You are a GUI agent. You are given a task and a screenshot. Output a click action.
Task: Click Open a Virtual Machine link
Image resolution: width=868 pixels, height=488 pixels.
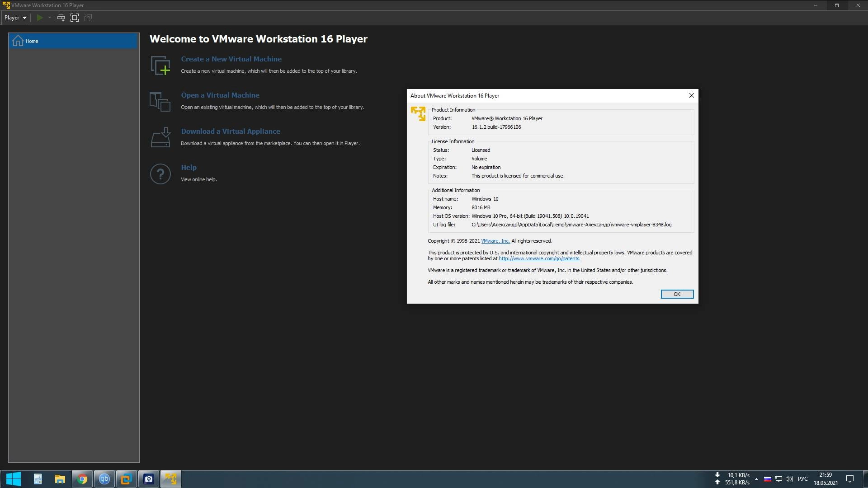point(220,95)
